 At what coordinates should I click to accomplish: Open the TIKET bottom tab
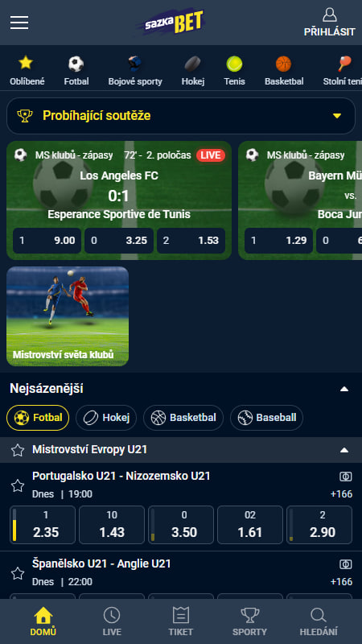(180, 621)
